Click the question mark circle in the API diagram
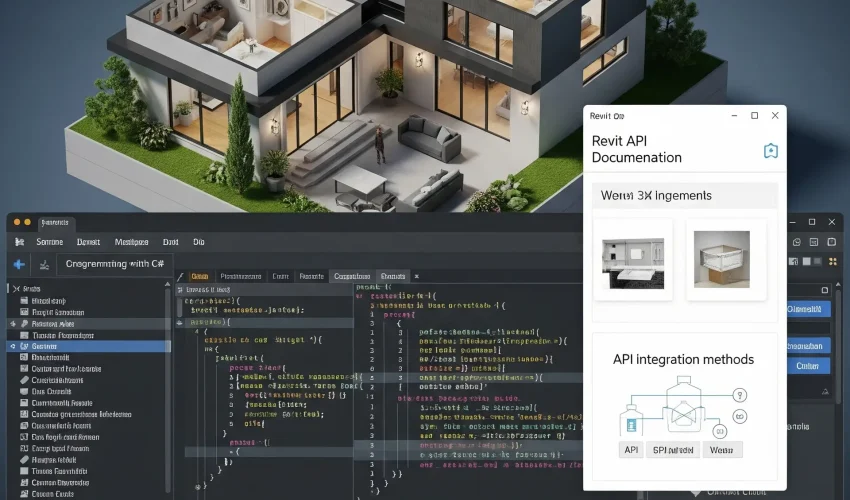The width and height of the screenshot is (850, 500). pos(740,395)
